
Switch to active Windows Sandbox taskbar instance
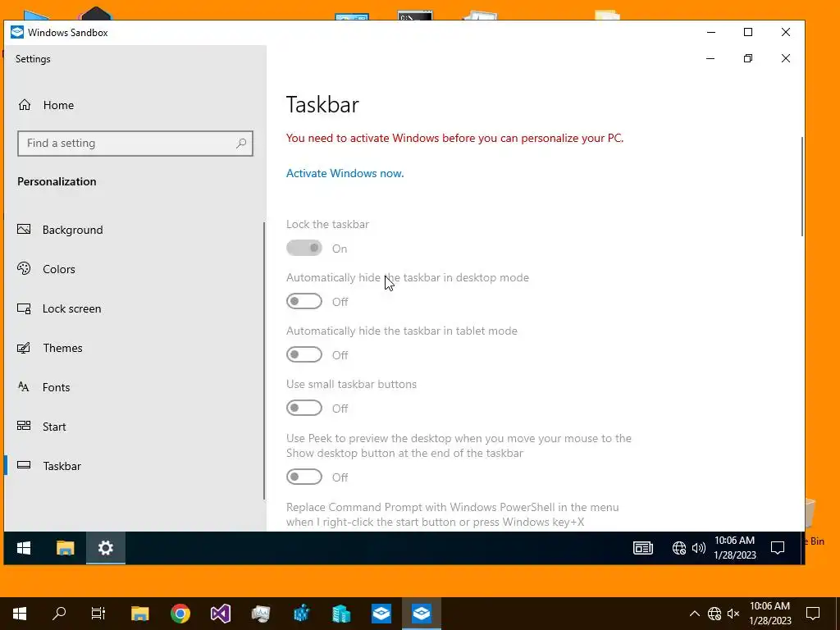click(x=421, y=614)
